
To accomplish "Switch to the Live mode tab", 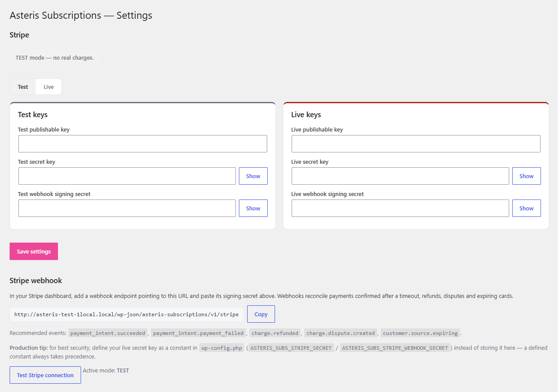I will pyautogui.click(x=48, y=87).
